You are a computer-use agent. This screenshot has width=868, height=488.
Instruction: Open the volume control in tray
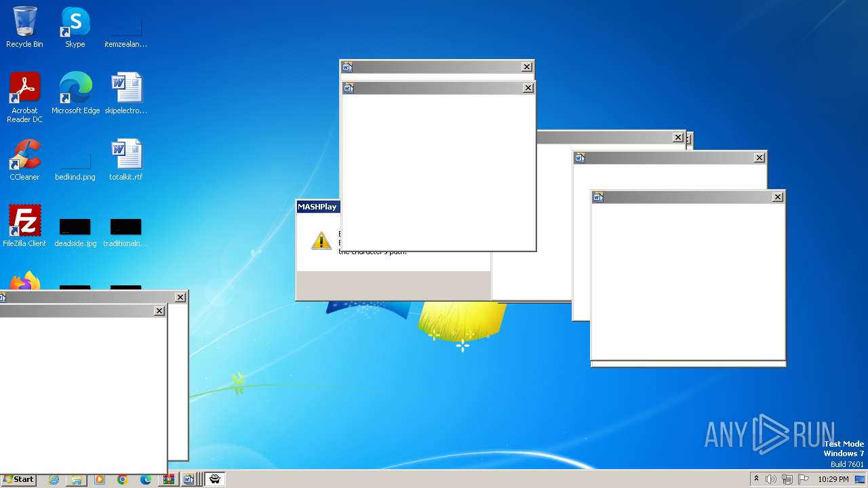(771, 479)
